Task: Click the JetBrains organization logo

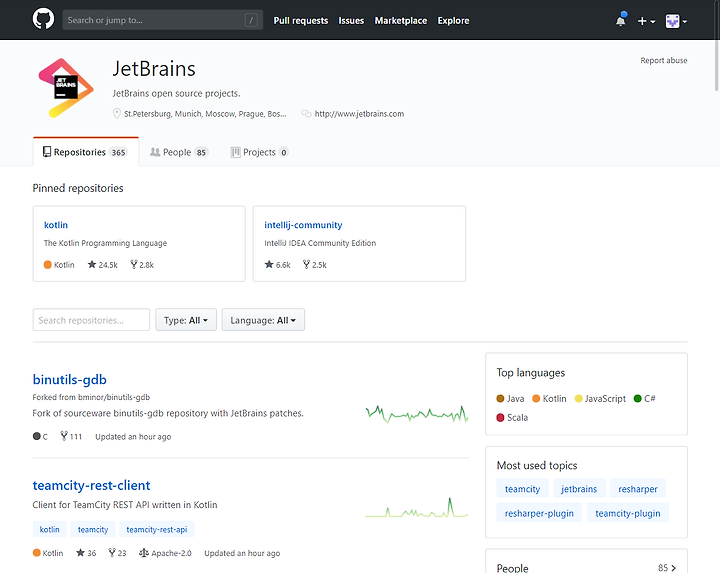Action: [66, 87]
